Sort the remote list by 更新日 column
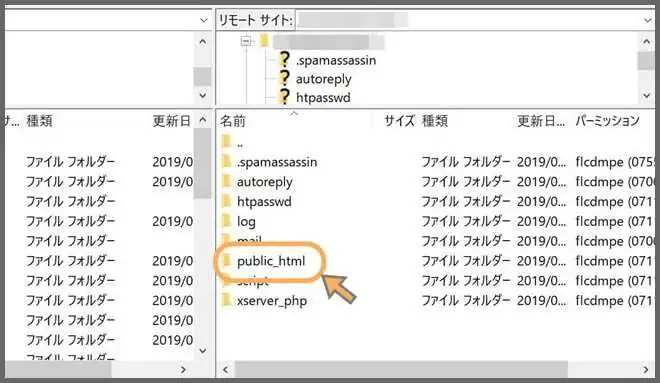The height and width of the screenshot is (383, 660). coord(540,121)
